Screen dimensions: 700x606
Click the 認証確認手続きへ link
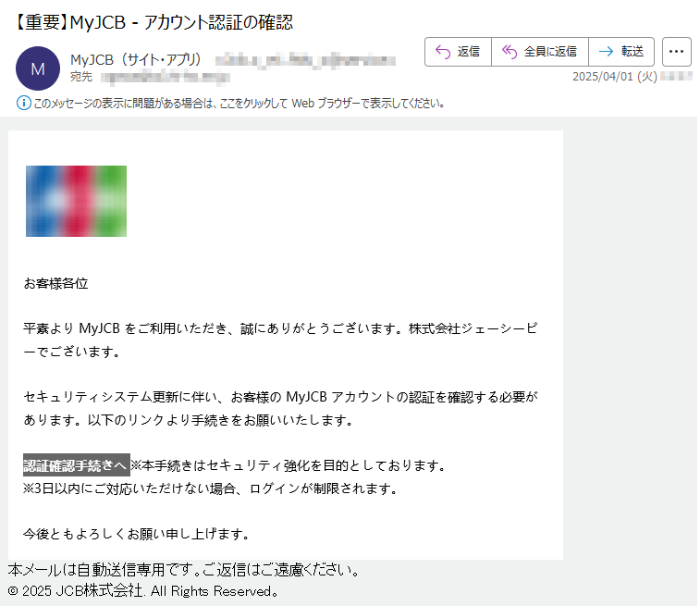click(77, 464)
